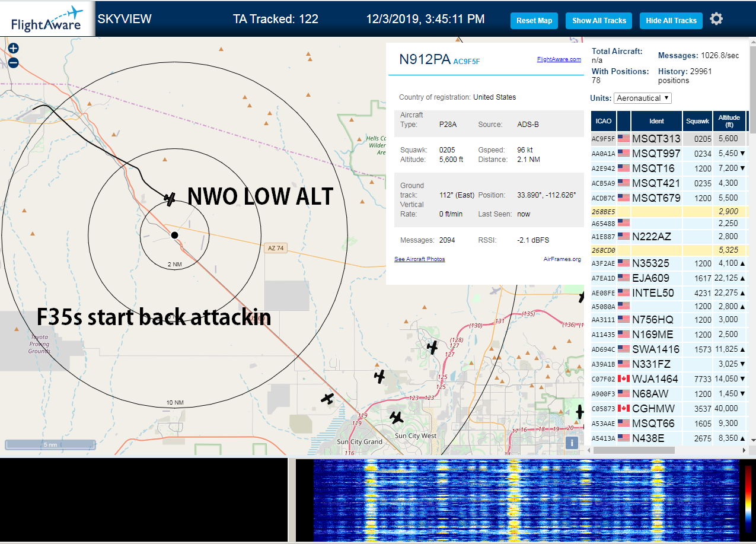Select the N169ME row
This screenshot has height=544, width=756.
coord(669,334)
